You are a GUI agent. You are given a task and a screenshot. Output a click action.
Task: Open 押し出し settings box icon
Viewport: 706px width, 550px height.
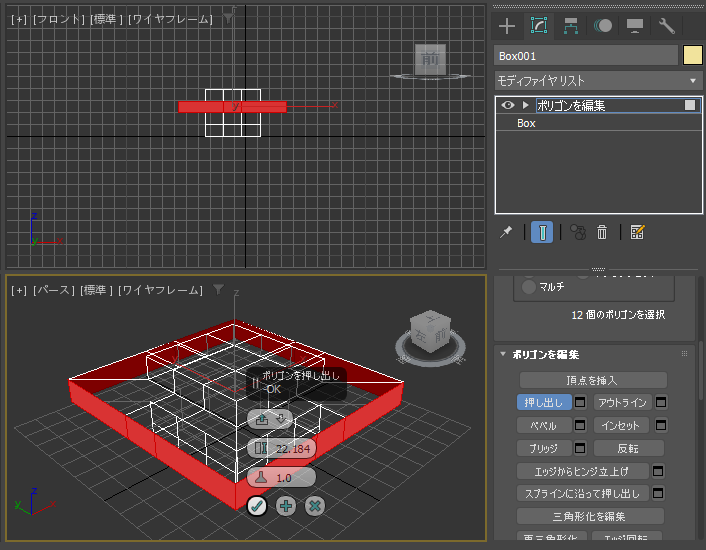pos(580,402)
